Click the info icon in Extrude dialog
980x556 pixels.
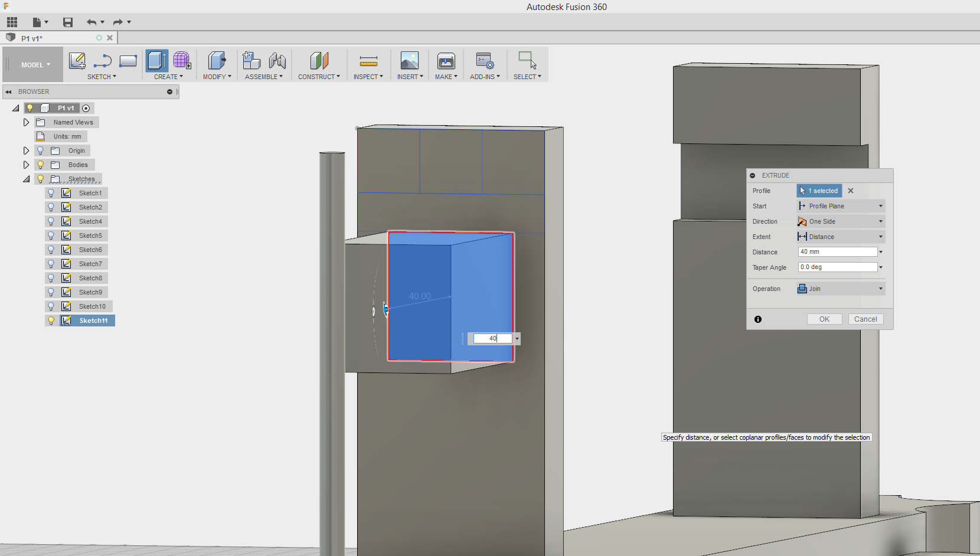point(758,319)
